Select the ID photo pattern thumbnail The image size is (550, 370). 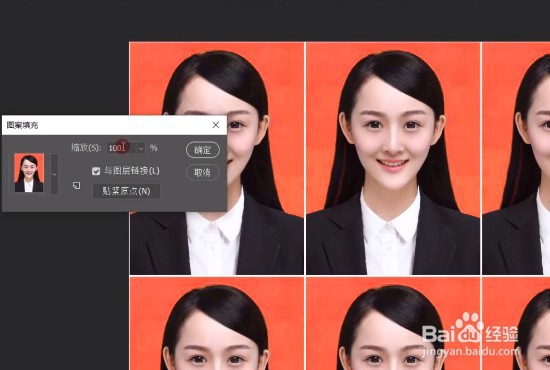29,173
